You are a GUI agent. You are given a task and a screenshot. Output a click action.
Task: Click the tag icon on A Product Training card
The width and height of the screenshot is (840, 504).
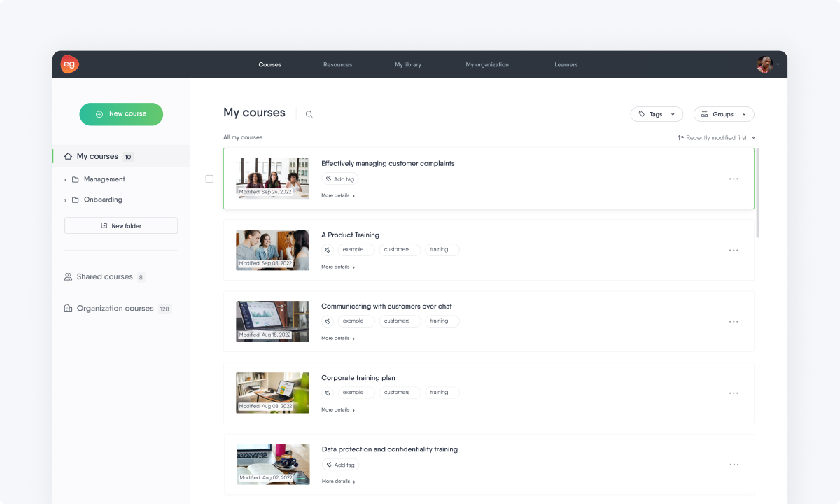tap(327, 249)
